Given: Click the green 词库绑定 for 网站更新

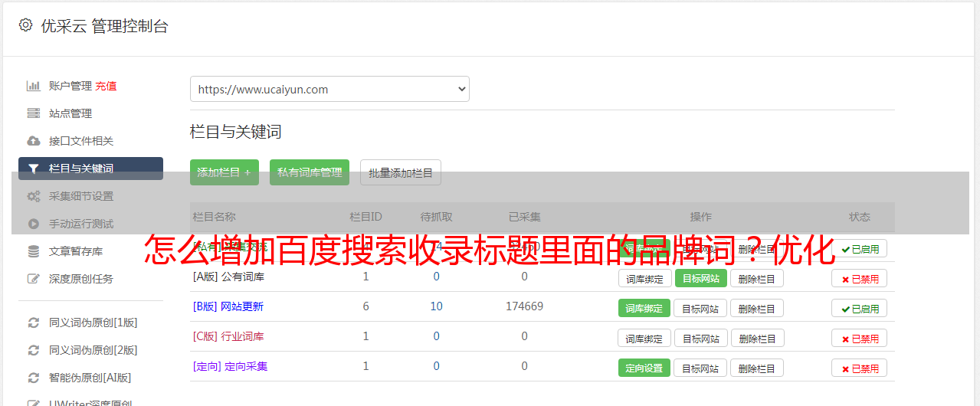Looking at the screenshot, I should point(644,308).
